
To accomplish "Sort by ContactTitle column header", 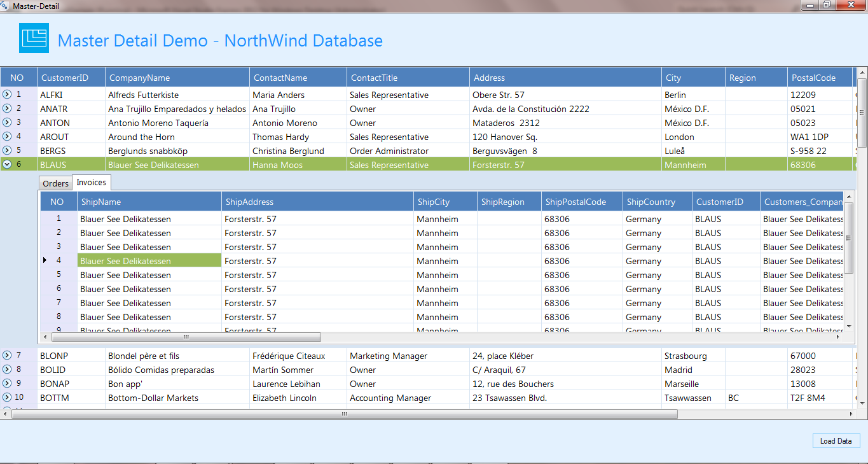I will (408, 78).
